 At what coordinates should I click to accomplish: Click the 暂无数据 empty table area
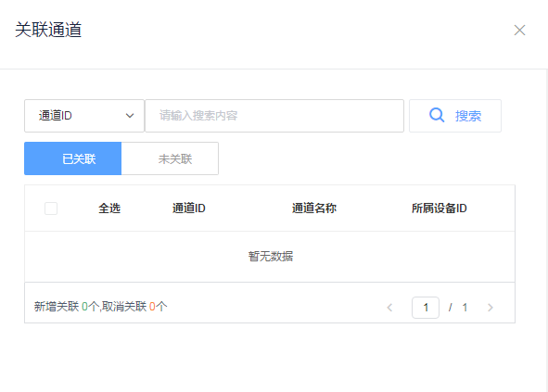click(x=271, y=257)
